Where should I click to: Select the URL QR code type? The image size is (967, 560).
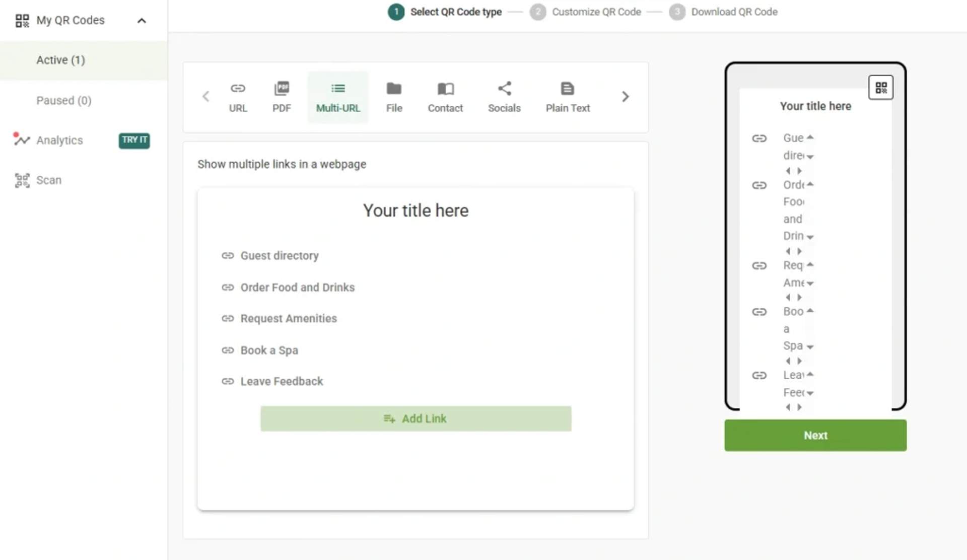(x=238, y=97)
